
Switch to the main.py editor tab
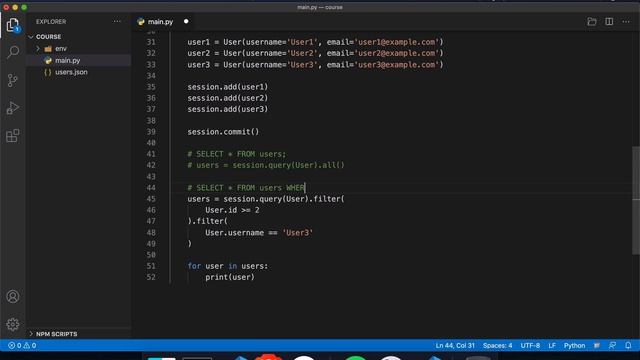tap(160, 22)
